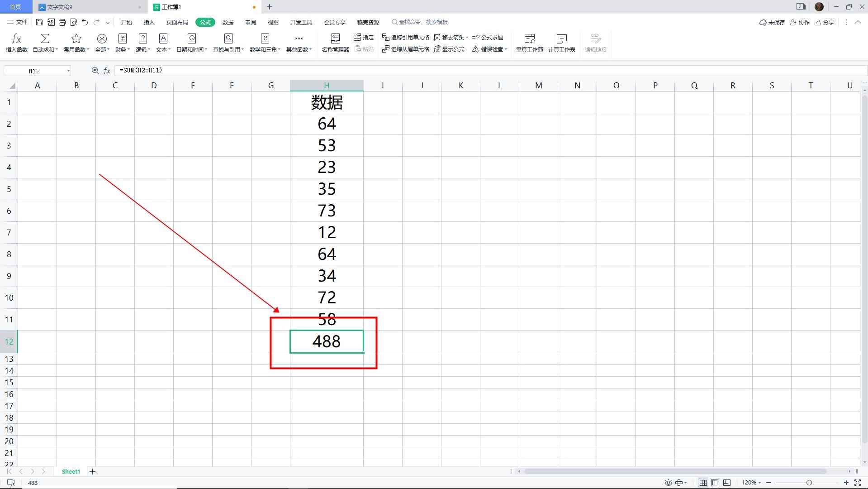The width and height of the screenshot is (868, 489).
Task: Toggle eye protection mode in status bar
Action: (668, 483)
